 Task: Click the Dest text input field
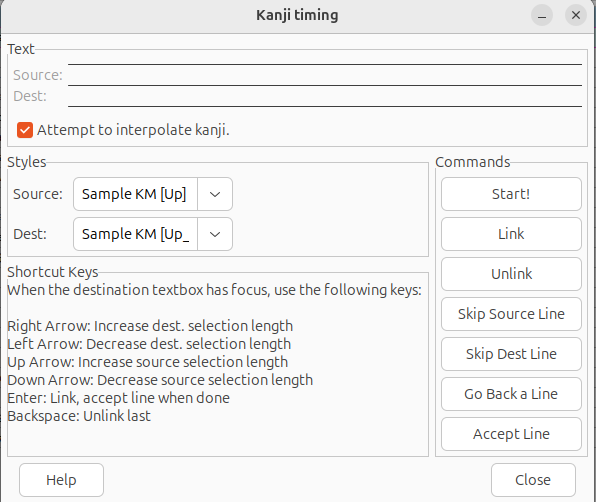tap(325, 96)
